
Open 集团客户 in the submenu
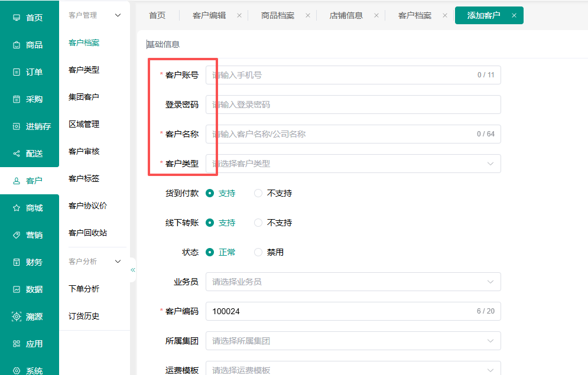tap(84, 97)
